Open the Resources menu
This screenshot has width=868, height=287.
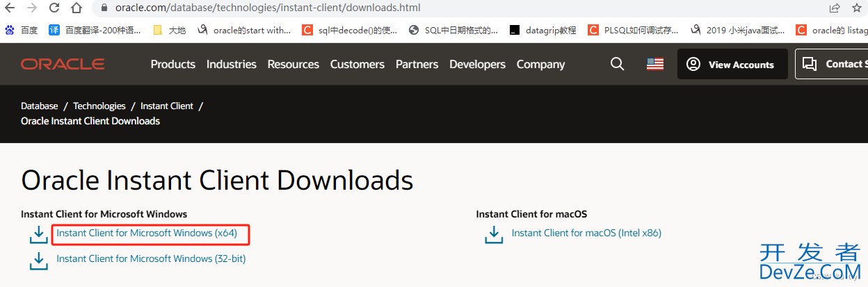(x=294, y=64)
